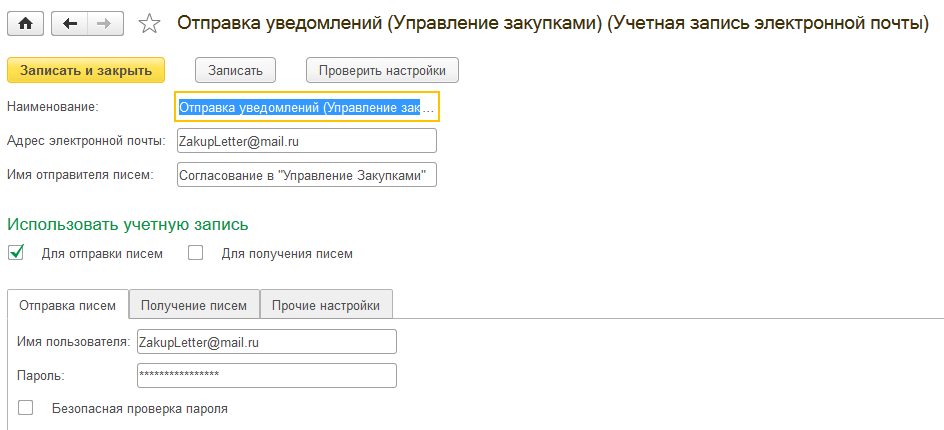This screenshot has width=944, height=430.
Task: Focus the 'Пароль' password field
Action: coord(267,375)
